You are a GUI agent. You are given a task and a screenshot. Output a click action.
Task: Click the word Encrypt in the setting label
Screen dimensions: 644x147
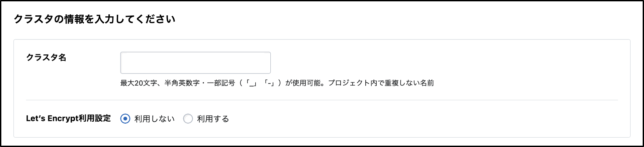(63, 119)
